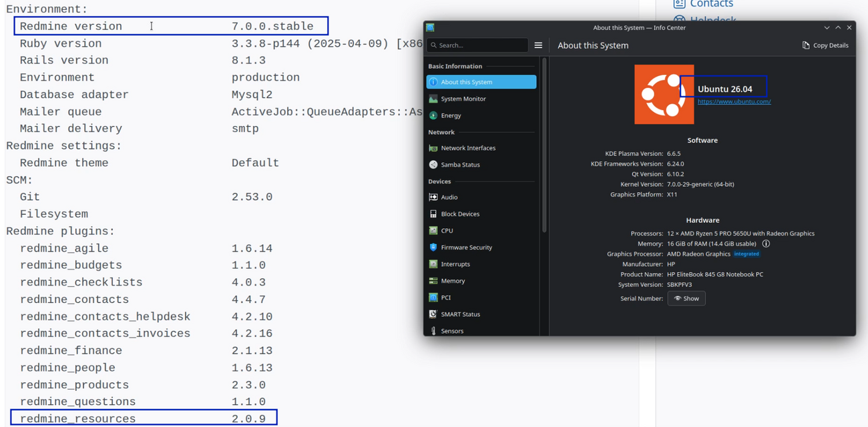The image size is (868, 427).
Task: Click the redmine_contacts_helpdesk plugin line
Action: 146,316
